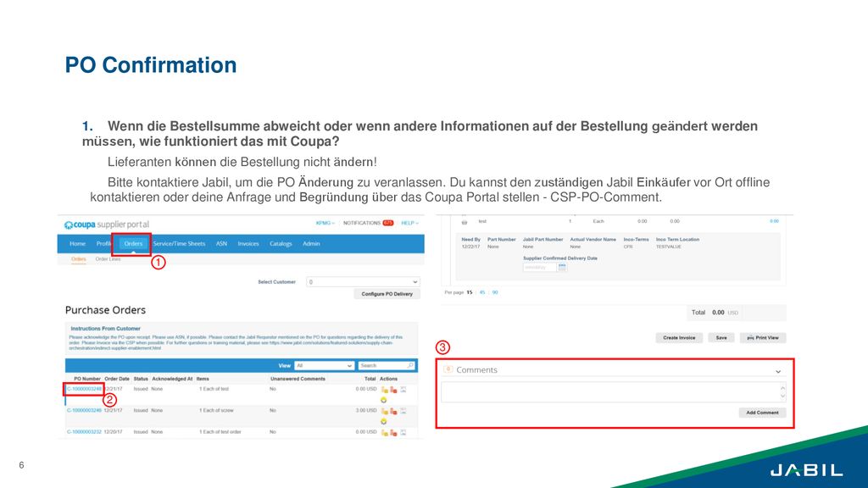Open the HELP menu
This screenshot has width=868, height=488.
pos(409,223)
